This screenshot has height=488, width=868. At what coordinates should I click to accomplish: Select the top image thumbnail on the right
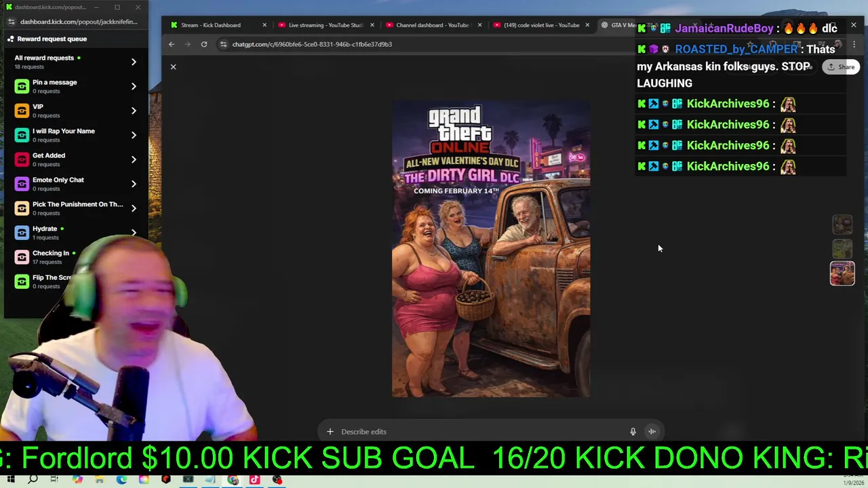842,224
